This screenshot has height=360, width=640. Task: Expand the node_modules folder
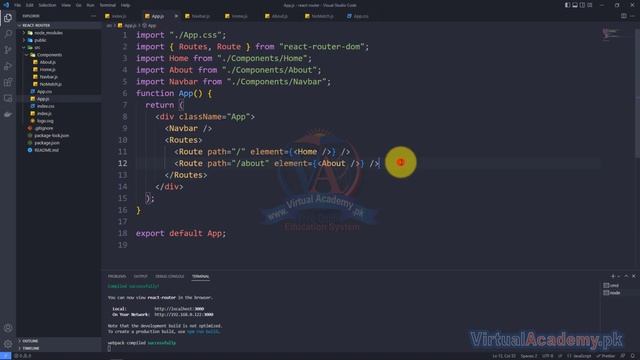coord(59,33)
